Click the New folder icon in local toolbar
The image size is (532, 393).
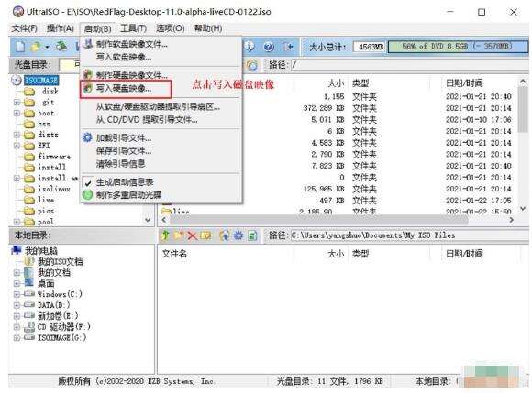point(179,235)
